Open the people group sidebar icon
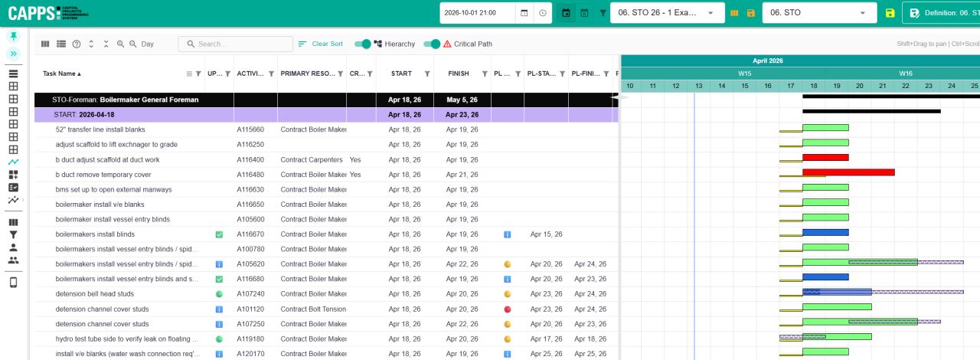Screen dimensions: 980x360 point(13,260)
